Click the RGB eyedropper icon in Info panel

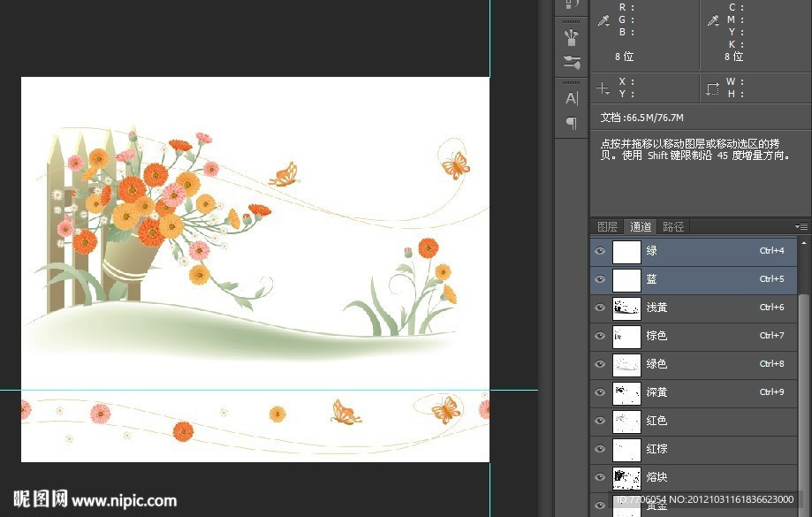click(x=603, y=20)
